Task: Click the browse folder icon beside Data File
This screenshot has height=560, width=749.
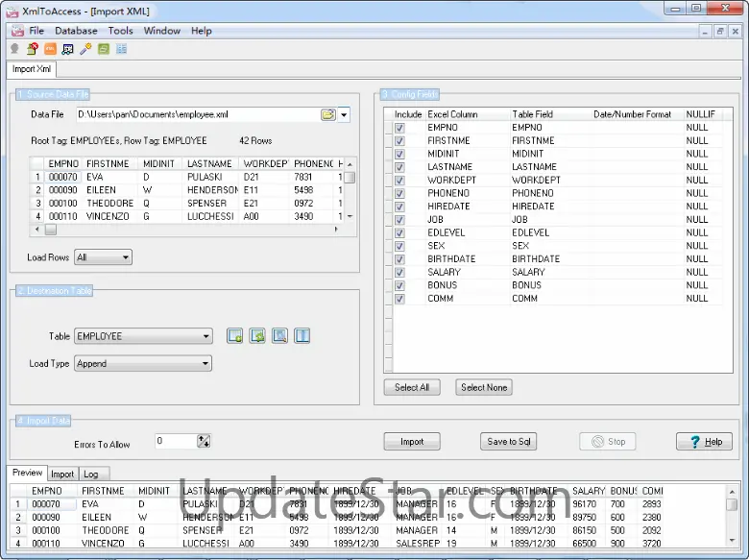Action: (328, 114)
